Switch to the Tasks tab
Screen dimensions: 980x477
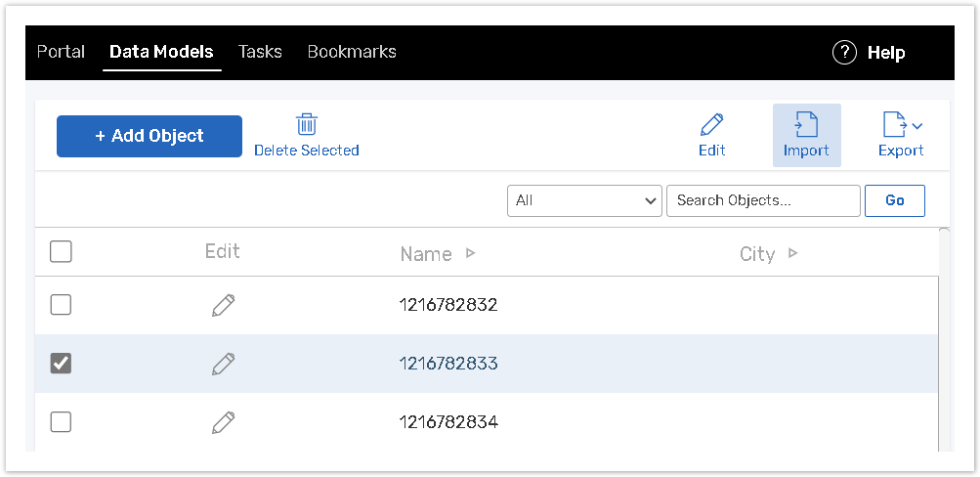[x=260, y=52]
